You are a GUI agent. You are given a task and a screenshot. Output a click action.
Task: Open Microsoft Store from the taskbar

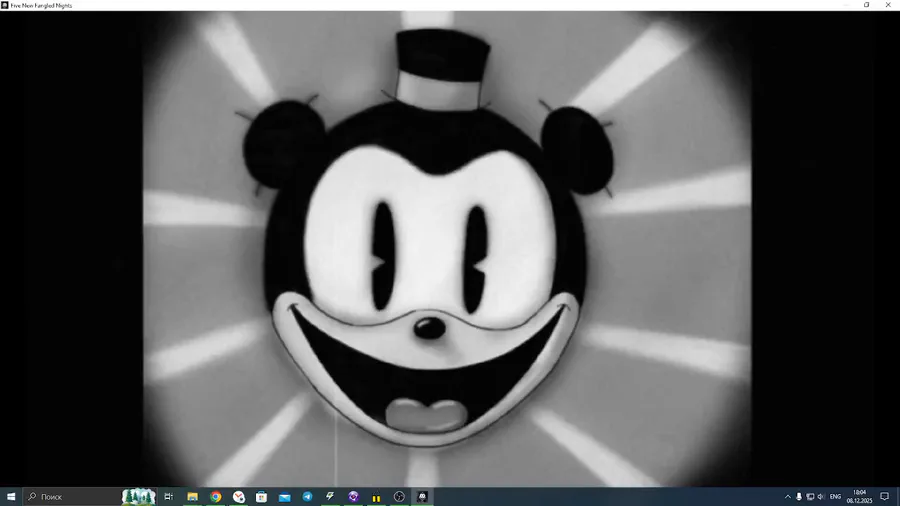(262, 497)
